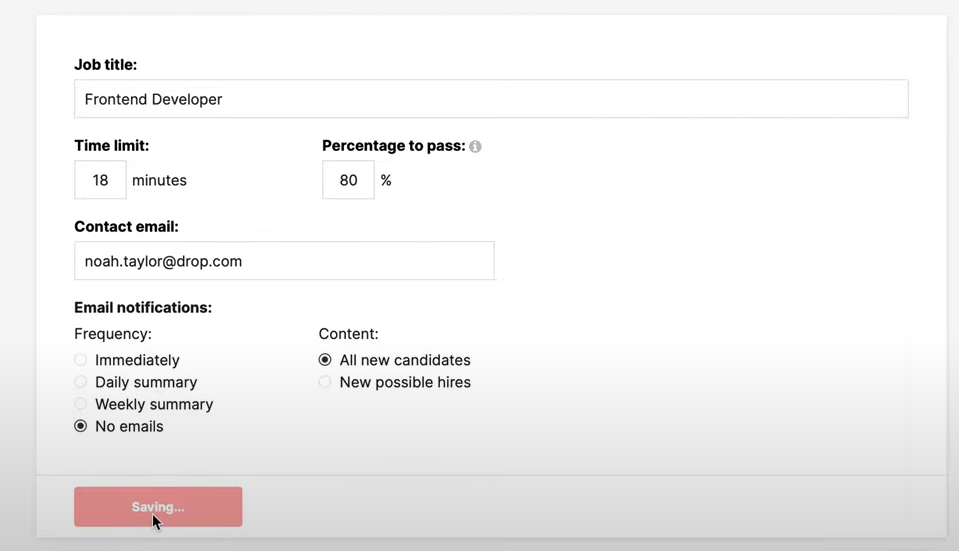The image size is (959, 551).
Task: Click the Contact email input field
Action: coord(284,261)
